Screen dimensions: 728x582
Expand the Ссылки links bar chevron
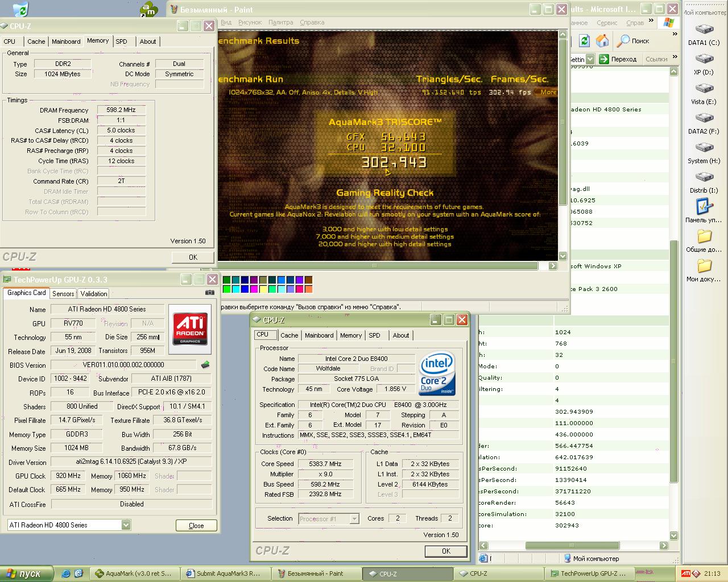click(x=675, y=56)
